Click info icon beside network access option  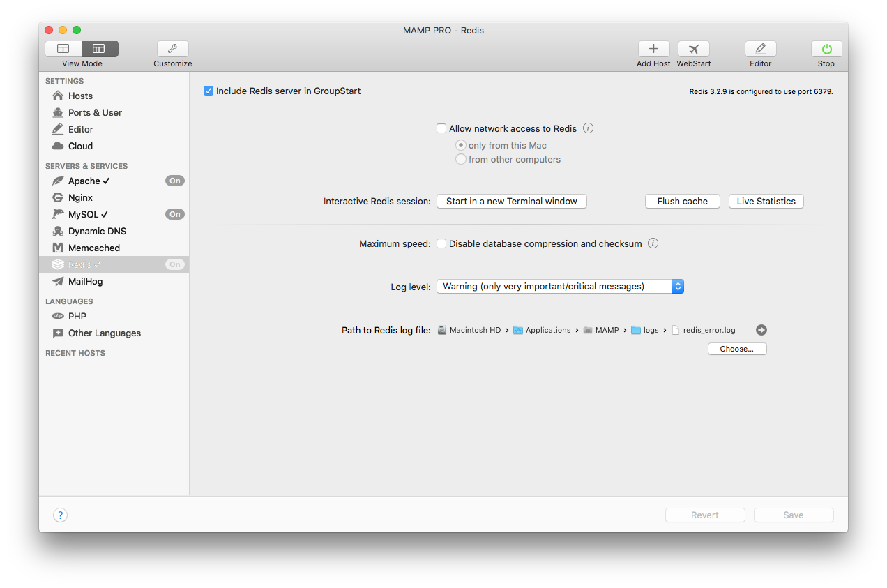tap(588, 128)
